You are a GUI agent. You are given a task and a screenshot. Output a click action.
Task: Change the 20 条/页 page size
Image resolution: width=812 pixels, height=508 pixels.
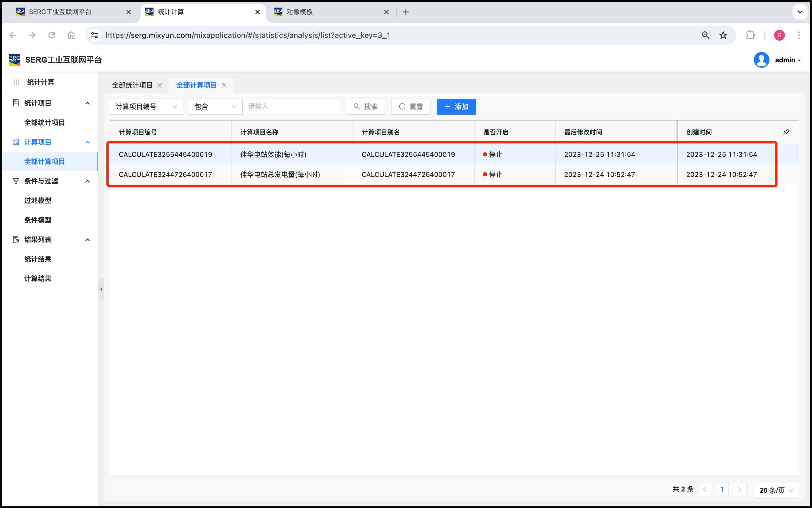coord(776,490)
